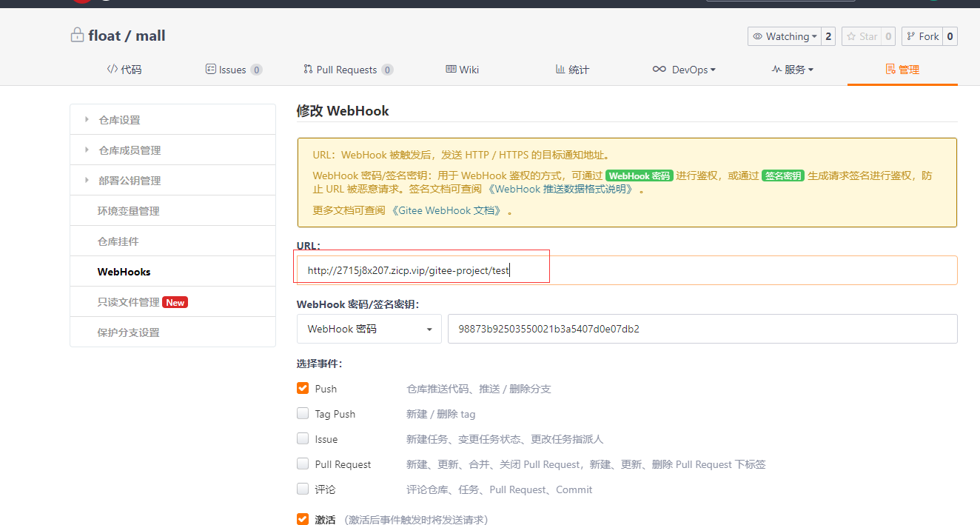Click the 仓库推送代码、推送 / 删除分支 description
Image resolution: width=980 pixels, height=525 pixels.
[x=479, y=389]
